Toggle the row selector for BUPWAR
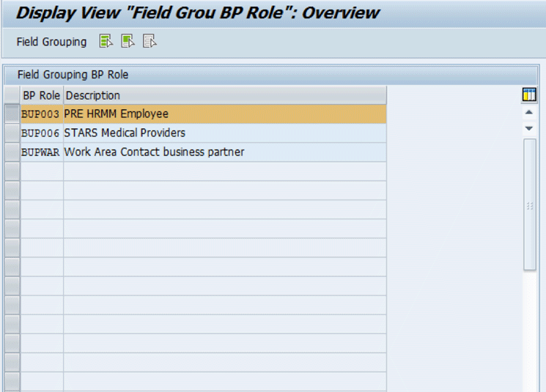Viewport: 546px width, 392px height. 12,152
